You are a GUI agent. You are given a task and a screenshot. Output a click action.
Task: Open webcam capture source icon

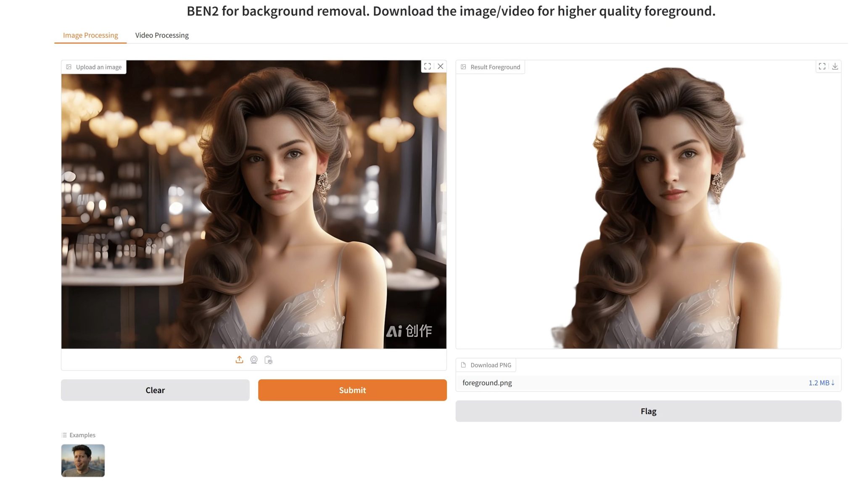click(x=254, y=360)
